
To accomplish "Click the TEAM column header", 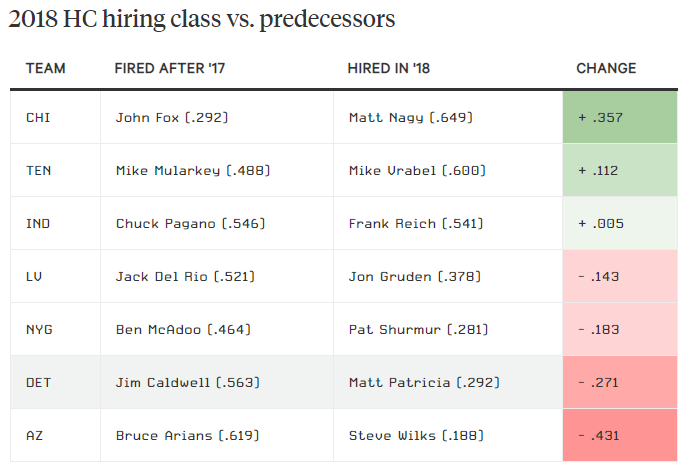I will (x=46, y=69).
